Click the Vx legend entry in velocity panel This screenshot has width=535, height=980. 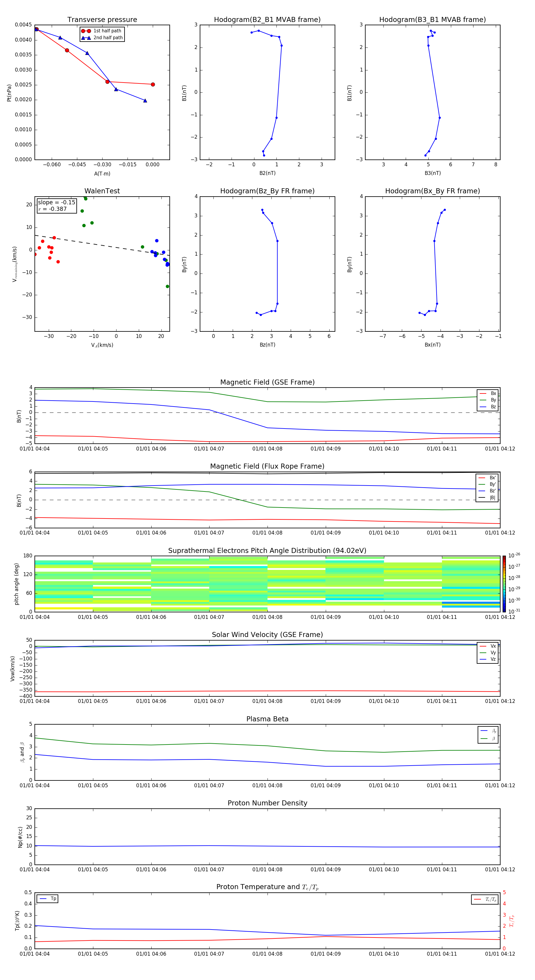(488, 646)
